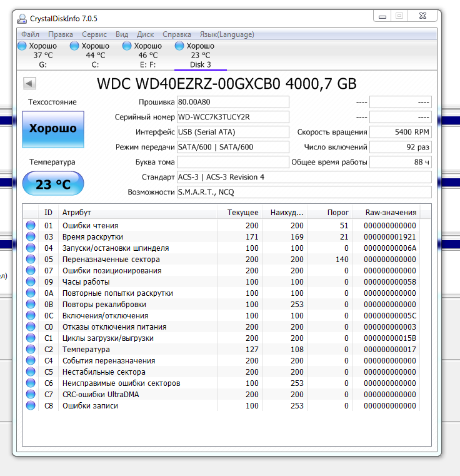
Task: Sort by the Raw-значения column header
Action: (x=391, y=213)
